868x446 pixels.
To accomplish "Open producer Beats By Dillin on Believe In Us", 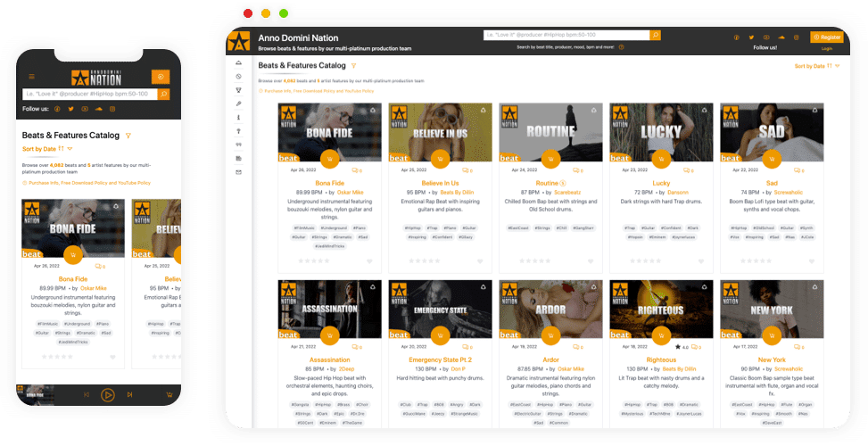I will [x=458, y=193].
